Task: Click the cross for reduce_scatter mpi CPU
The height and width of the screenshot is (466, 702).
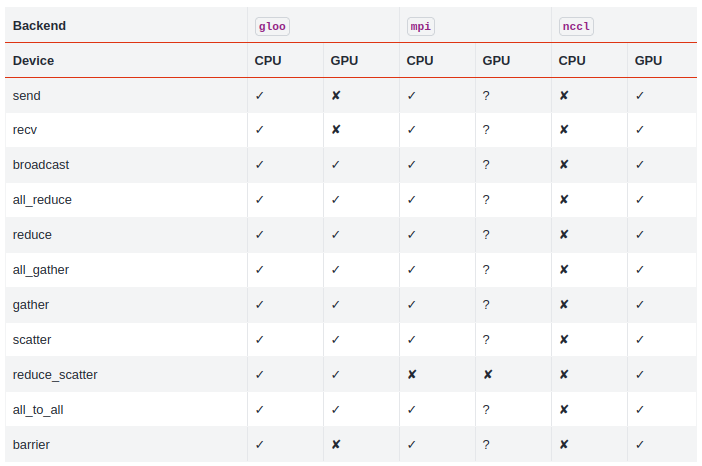Action: tap(412, 374)
